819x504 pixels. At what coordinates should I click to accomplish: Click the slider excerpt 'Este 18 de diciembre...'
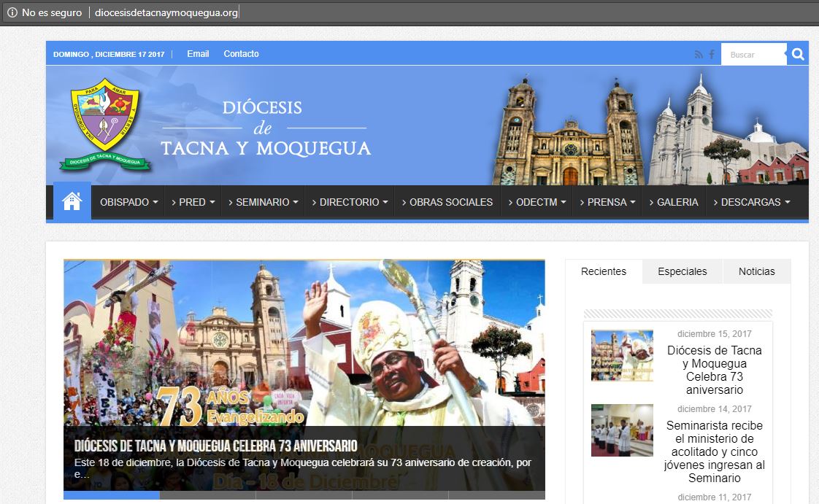[x=302, y=468]
